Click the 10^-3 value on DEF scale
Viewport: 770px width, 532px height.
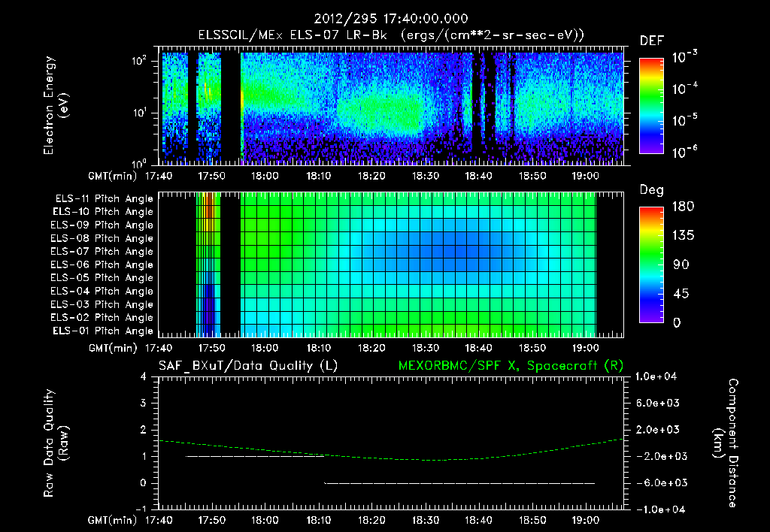[x=684, y=57]
